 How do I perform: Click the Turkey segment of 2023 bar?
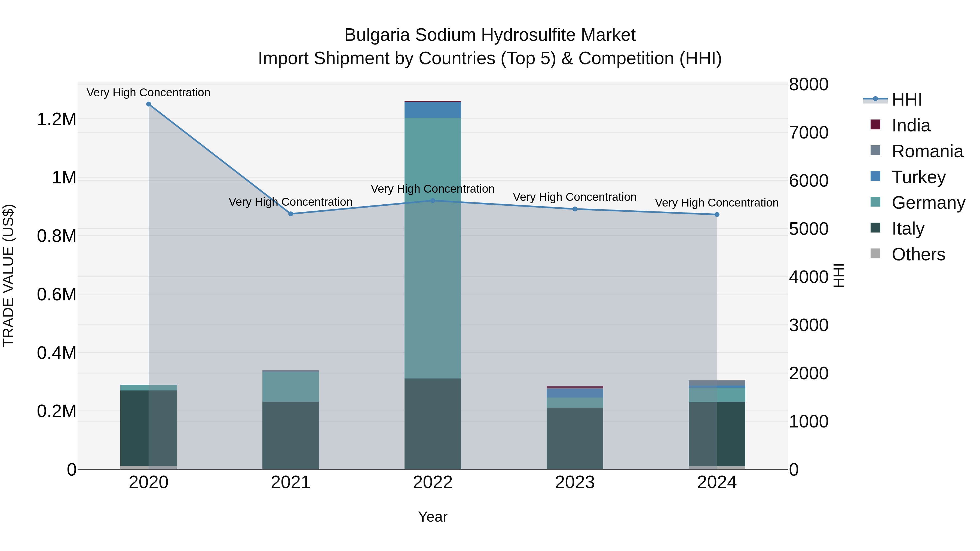pos(575,393)
